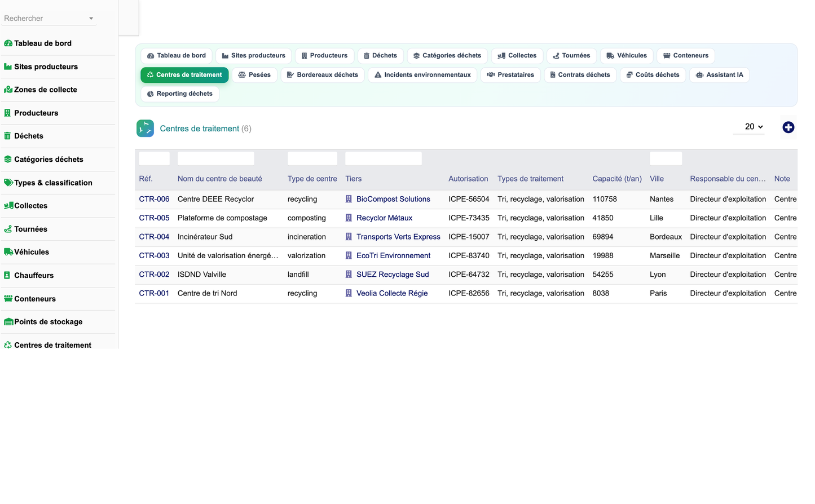Open record CTR-004

point(155,237)
